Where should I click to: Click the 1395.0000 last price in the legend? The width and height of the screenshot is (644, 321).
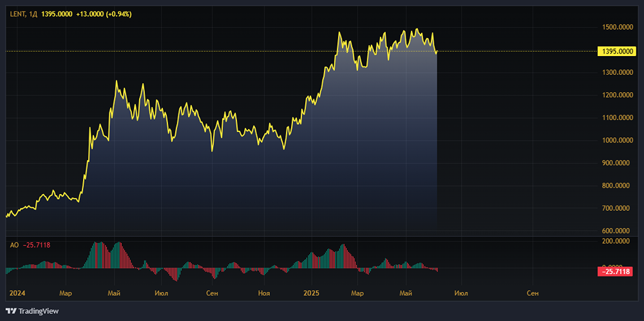click(58, 14)
